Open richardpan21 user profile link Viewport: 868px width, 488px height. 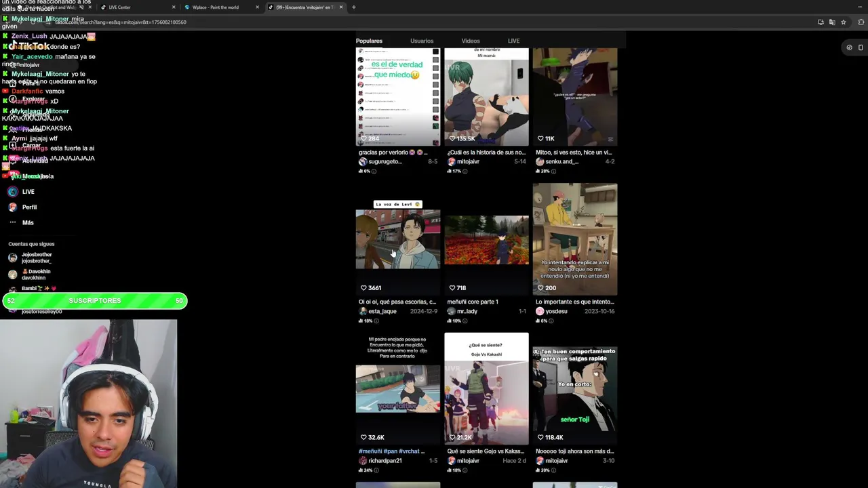click(384, 461)
